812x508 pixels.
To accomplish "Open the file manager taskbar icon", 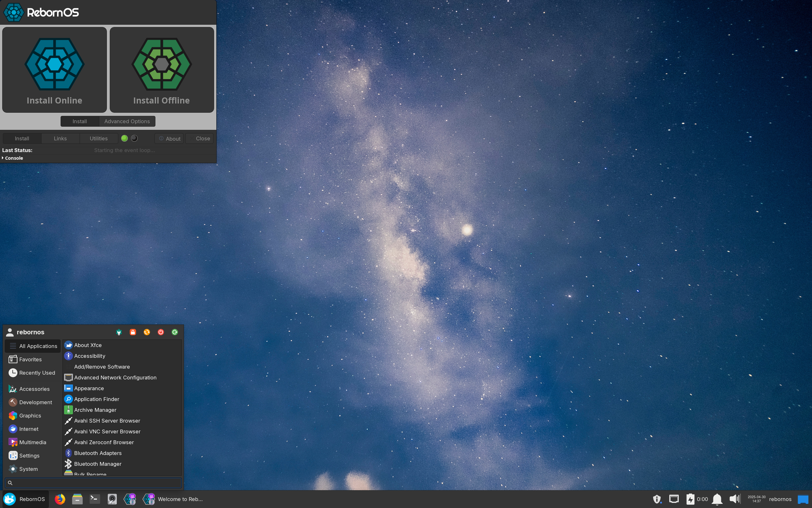I will coord(77,499).
